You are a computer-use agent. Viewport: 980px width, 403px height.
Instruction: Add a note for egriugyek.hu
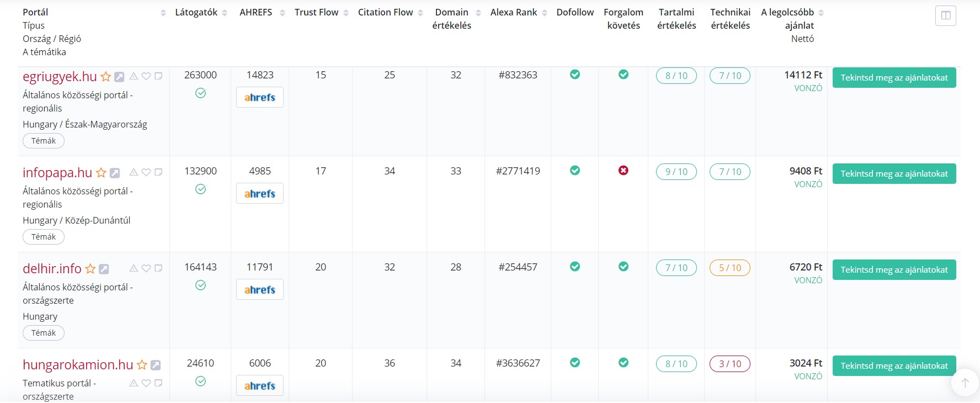[158, 76]
